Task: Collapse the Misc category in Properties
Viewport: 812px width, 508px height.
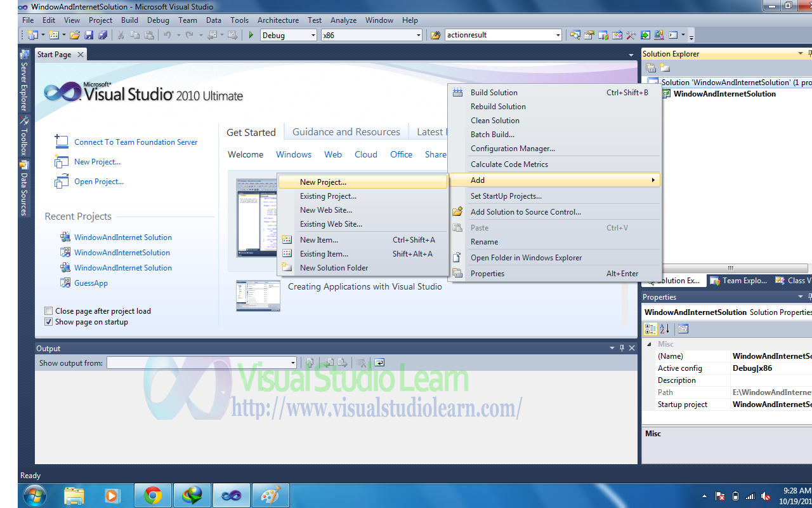Action: click(648, 344)
